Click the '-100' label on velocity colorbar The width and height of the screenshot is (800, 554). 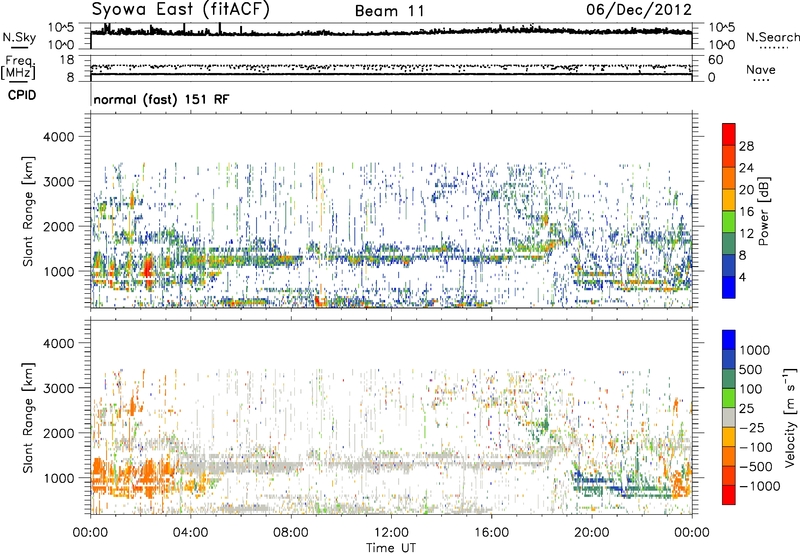click(x=756, y=447)
